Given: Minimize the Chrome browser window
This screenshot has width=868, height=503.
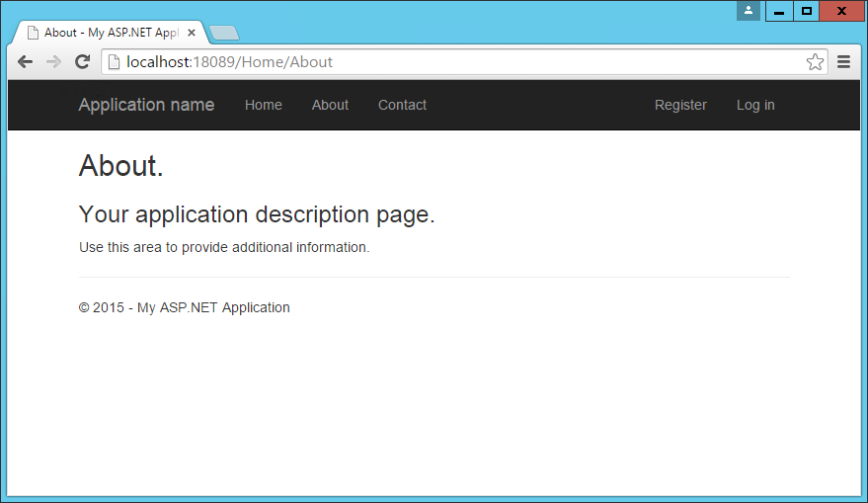Looking at the screenshot, I should [x=779, y=11].
